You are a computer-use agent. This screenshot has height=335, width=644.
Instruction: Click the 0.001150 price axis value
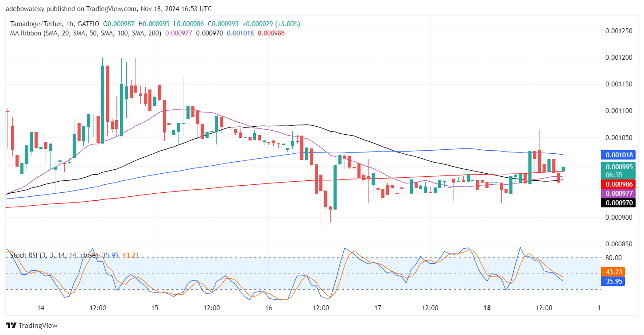tap(618, 84)
